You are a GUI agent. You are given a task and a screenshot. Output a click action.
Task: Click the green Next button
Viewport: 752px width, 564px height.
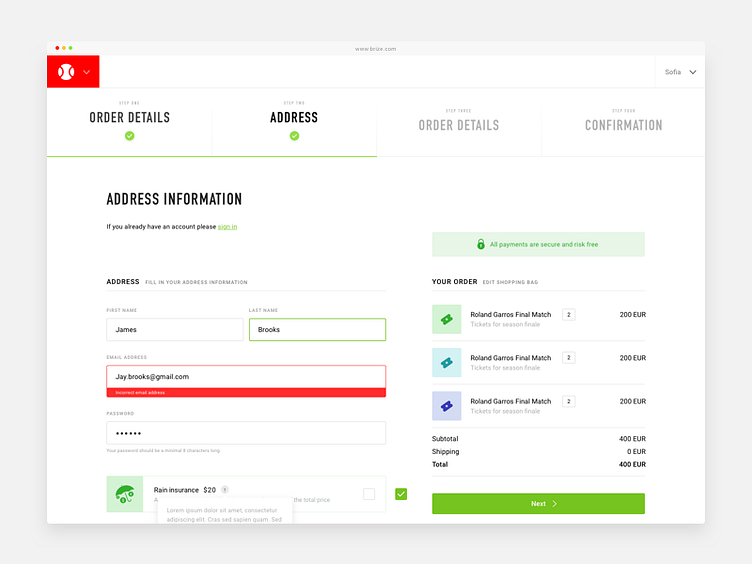coord(538,504)
